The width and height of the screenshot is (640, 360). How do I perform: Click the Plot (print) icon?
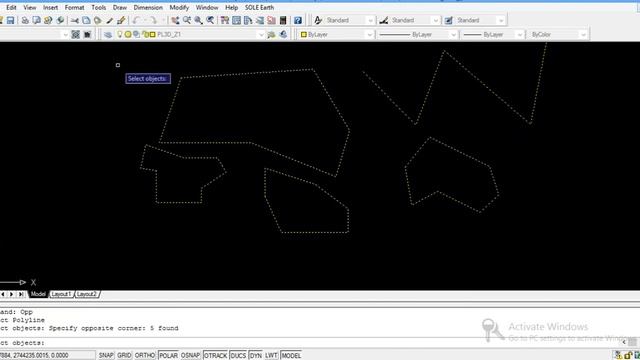tap(25, 20)
